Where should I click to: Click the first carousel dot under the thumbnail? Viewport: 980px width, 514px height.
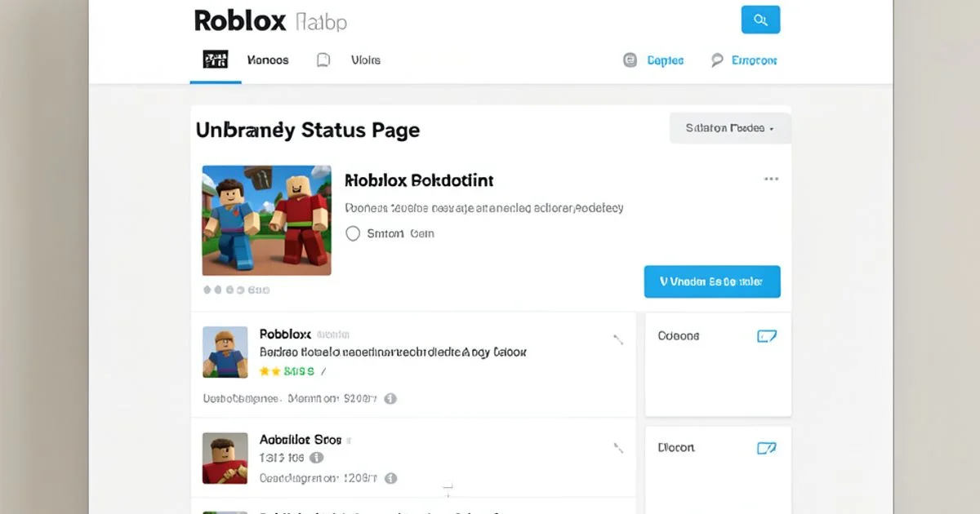pyautogui.click(x=207, y=289)
